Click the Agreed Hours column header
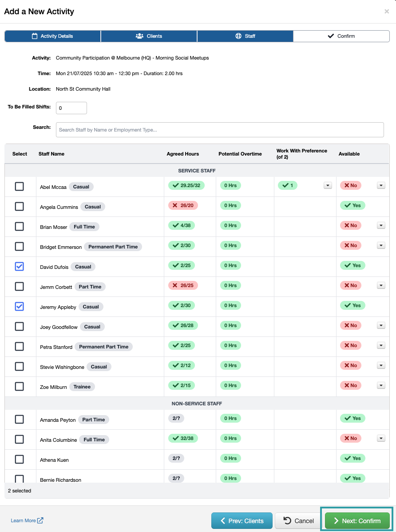Viewport: 396px width, 532px height. [x=183, y=154]
